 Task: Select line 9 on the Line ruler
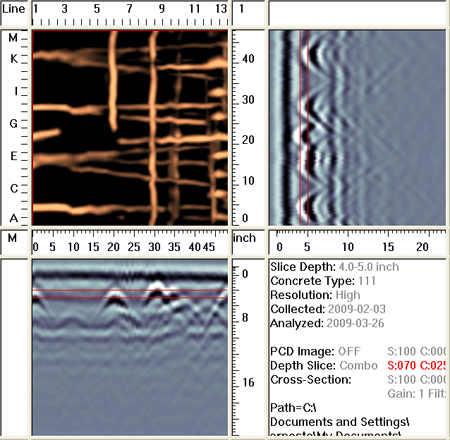click(x=162, y=9)
